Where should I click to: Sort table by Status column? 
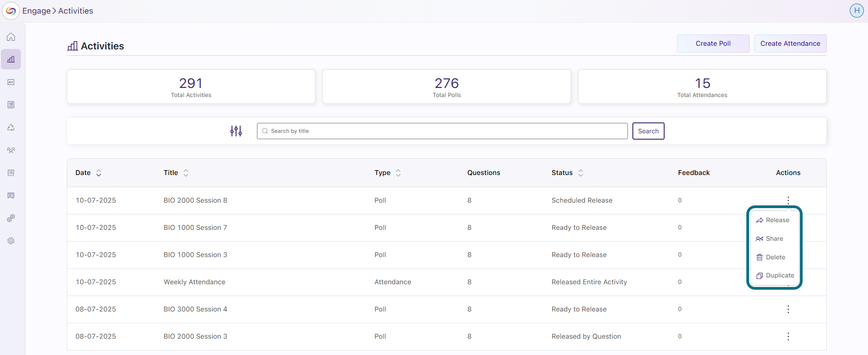pos(581,173)
